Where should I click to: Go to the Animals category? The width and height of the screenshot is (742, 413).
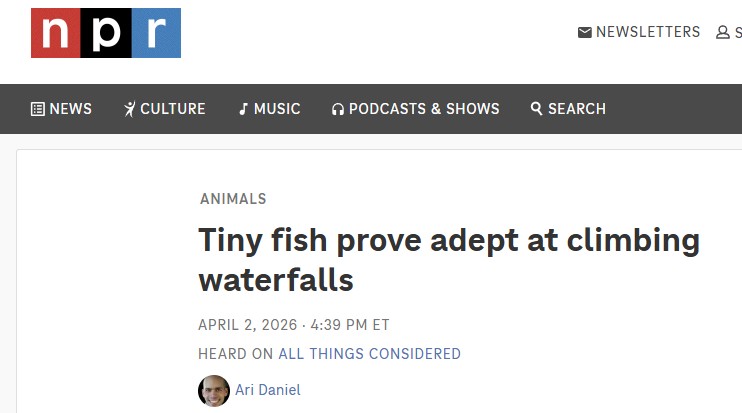point(233,199)
